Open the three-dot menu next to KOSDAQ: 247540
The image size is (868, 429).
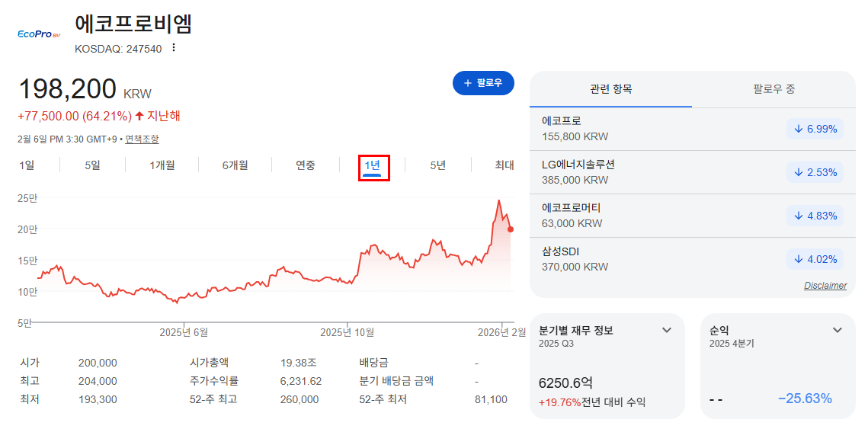(x=174, y=48)
